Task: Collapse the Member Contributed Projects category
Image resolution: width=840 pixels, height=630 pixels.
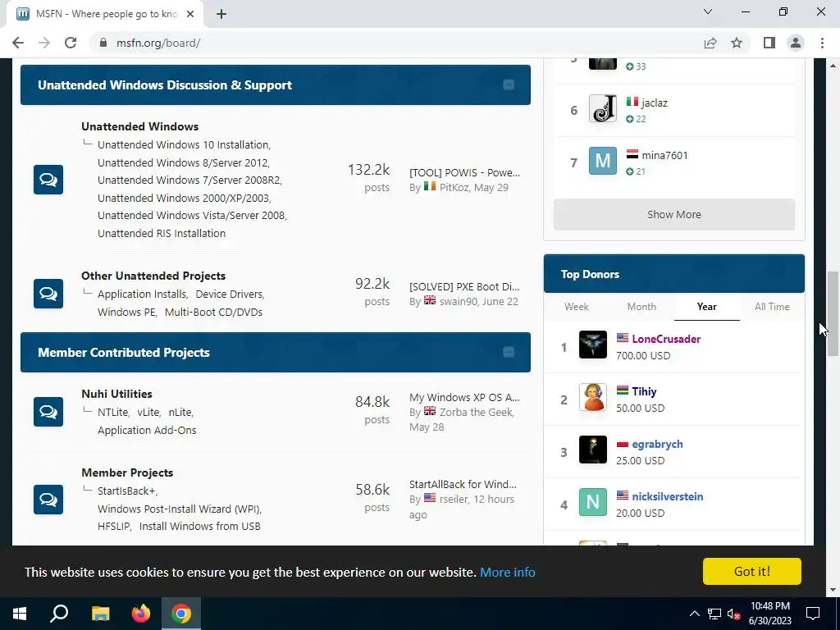Action: click(509, 352)
